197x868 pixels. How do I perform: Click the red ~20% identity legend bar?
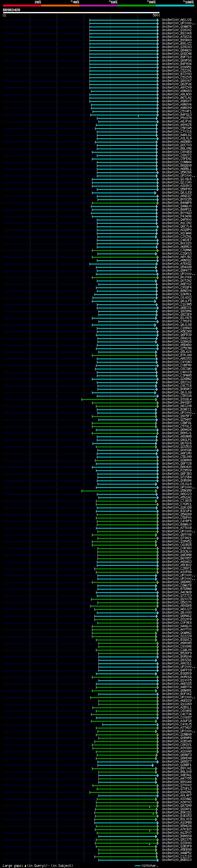(x=22, y=6)
